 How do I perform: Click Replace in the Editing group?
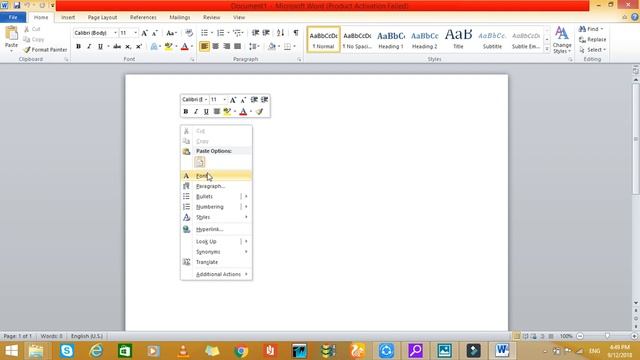click(593, 40)
